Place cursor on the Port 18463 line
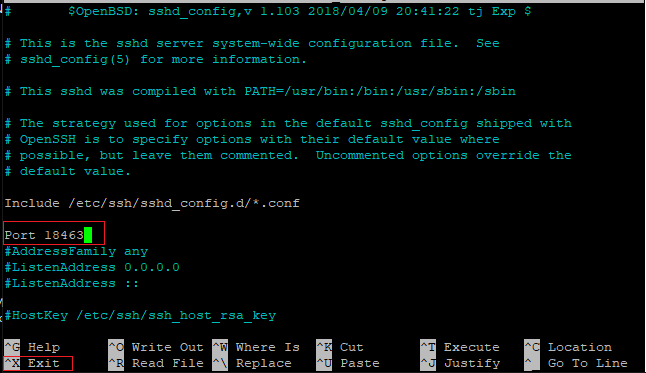The height and width of the screenshot is (373, 646). pos(48,235)
